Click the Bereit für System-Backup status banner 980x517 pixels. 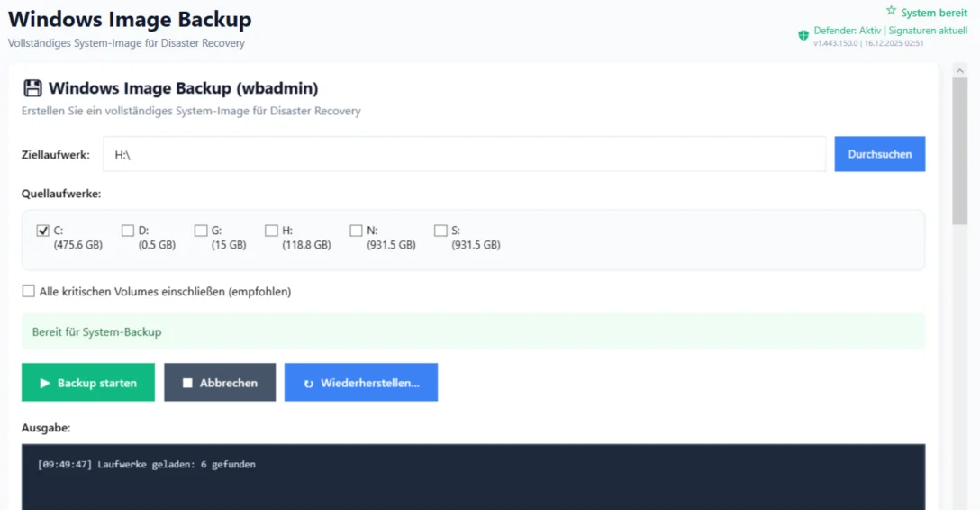coord(473,331)
